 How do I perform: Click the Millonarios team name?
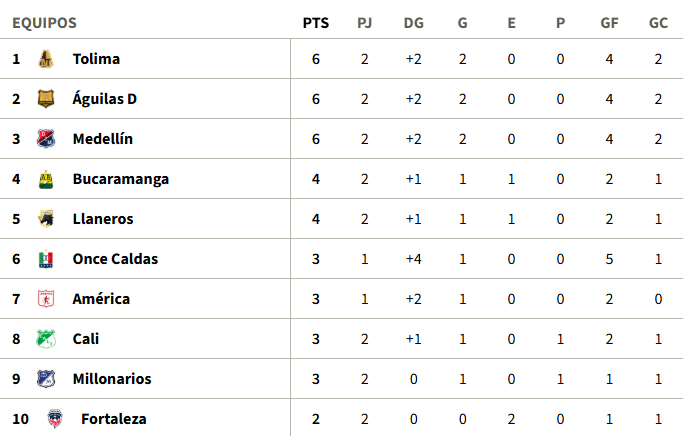pyautogui.click(x=112, y=379)
